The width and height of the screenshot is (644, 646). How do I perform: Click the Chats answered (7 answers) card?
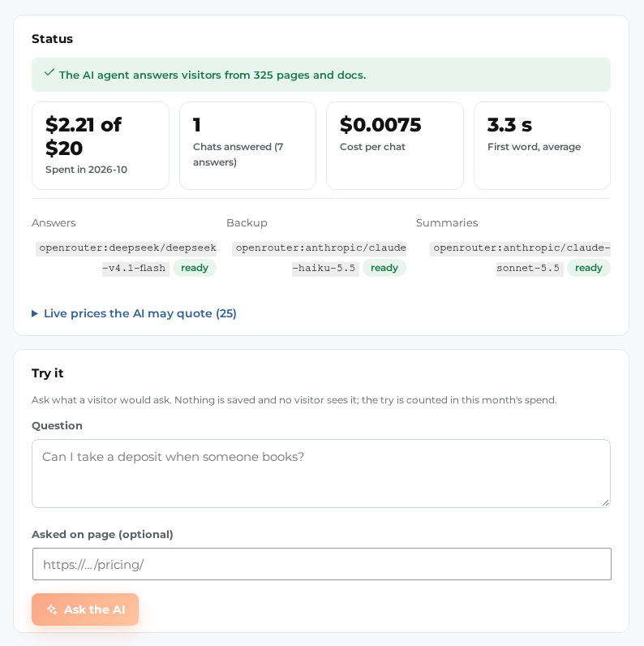coord(248,146)
